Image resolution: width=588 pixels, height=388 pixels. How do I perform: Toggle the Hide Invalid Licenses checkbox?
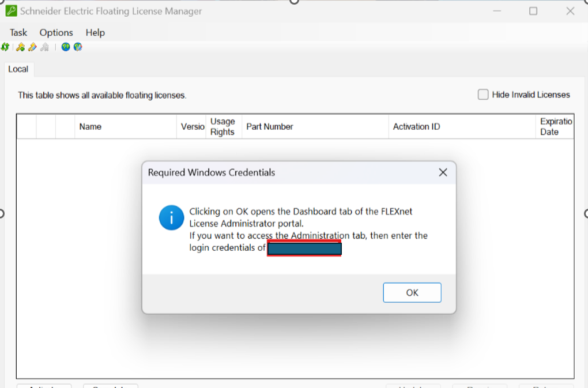[483, 95]
